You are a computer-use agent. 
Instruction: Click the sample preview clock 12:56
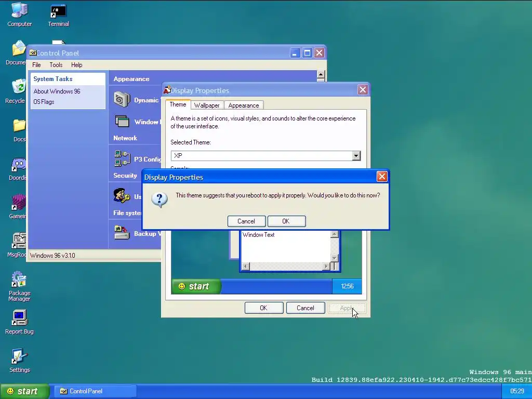[347, 286]
